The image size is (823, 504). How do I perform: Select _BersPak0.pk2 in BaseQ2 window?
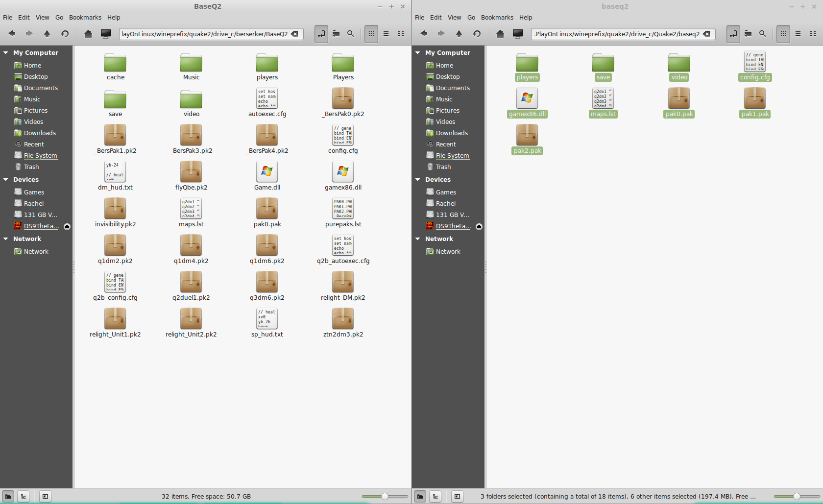coord(343,103)
